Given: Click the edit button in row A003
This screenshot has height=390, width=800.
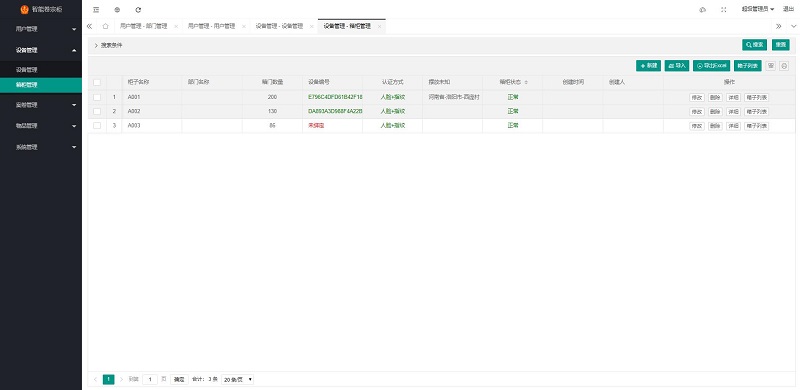Looking at the screenshot, I should point(696,126).
